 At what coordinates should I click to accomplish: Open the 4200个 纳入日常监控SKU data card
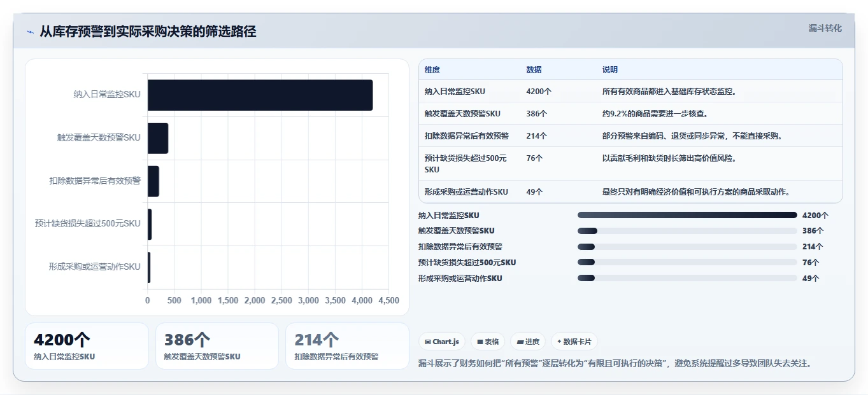tap(87, 346)
